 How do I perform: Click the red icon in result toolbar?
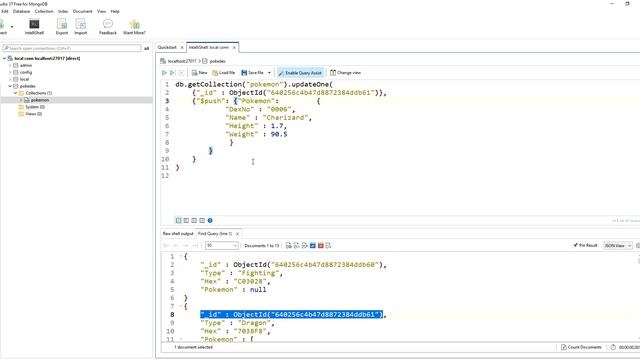(320, 246)
